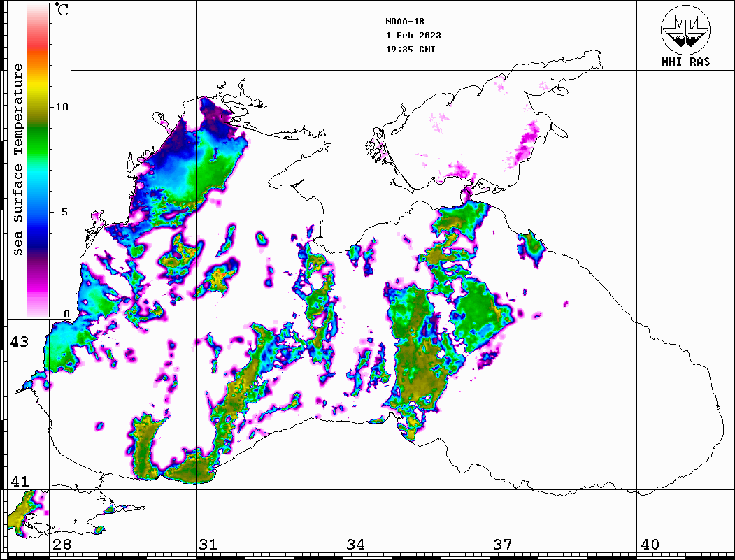Pick the green band of the color scale
The width and height of the screenshot is (735, 560).
click(38, 141)
